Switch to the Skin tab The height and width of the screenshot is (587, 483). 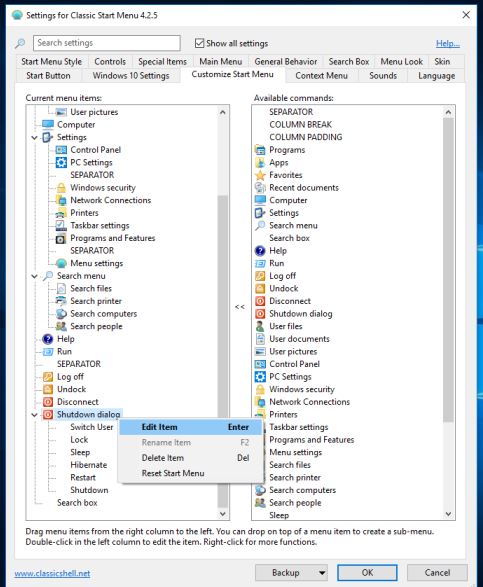[x=442, y=61]
